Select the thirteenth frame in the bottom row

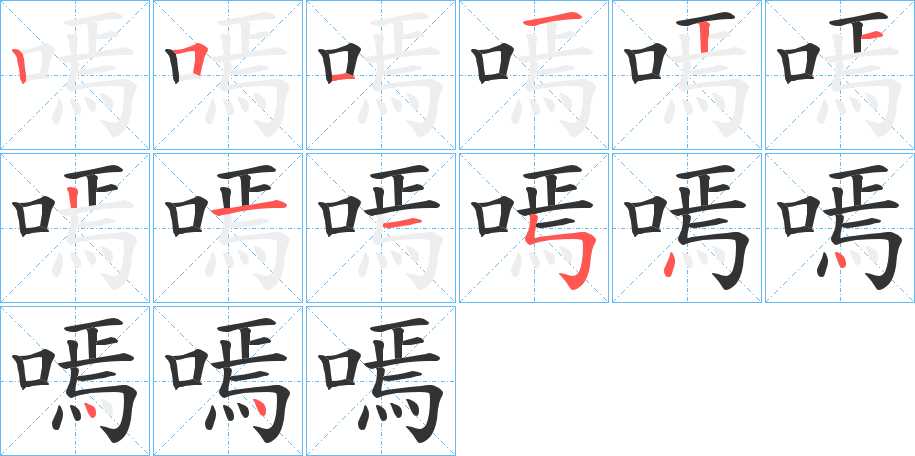click(x=75, y=381)
